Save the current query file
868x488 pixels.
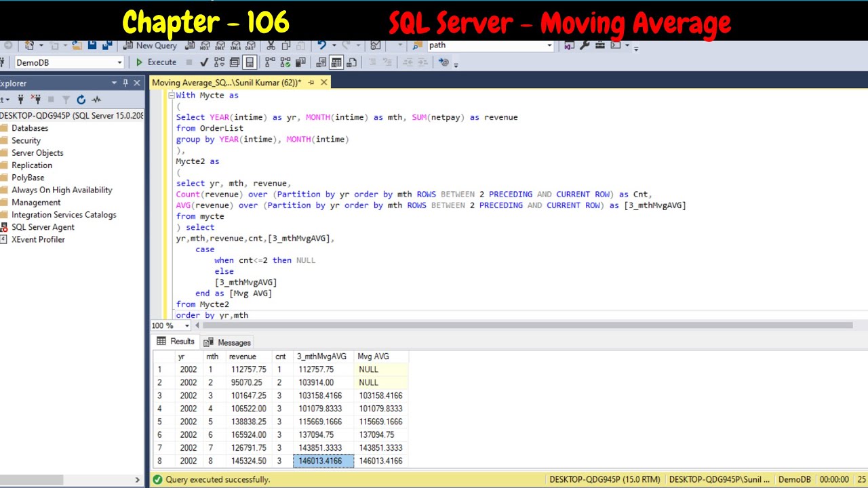click(92, 45)
